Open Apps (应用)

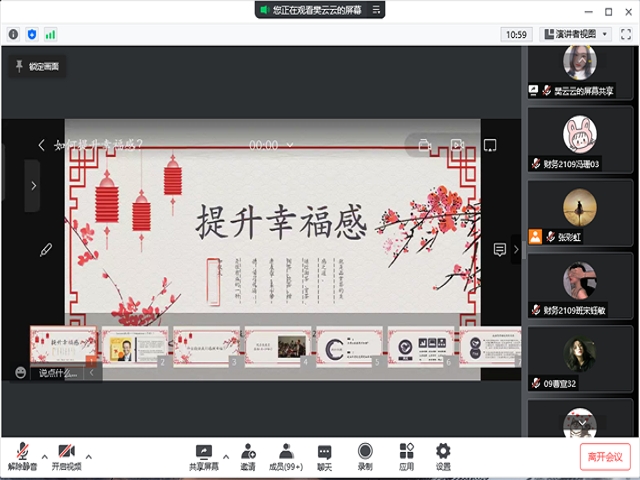pos(406,457)
